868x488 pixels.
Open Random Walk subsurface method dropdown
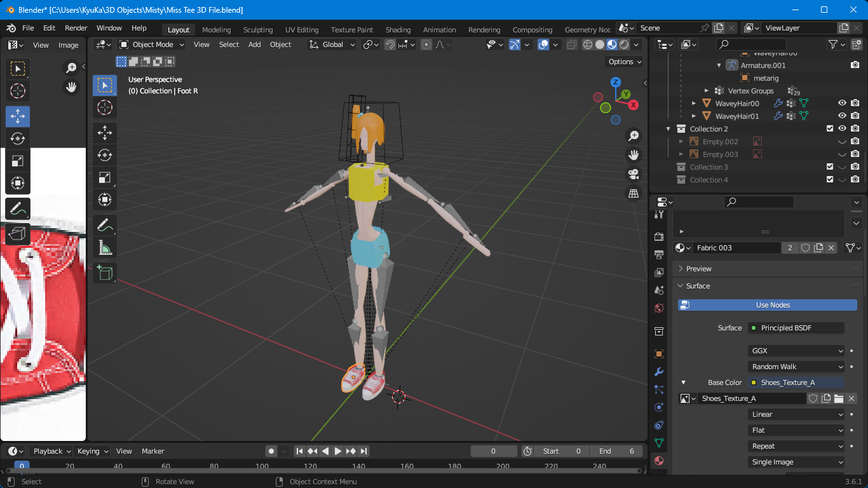tap(796, 367)
